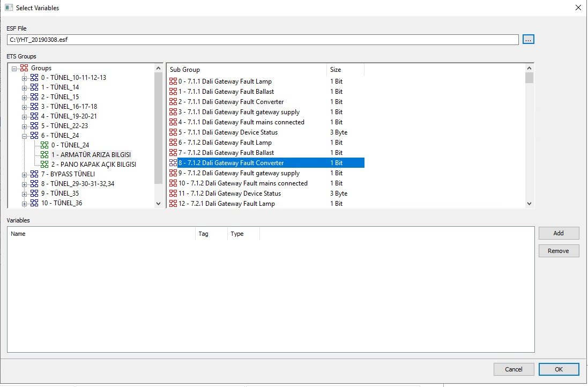588x387 pixels.
Task: Click inside the ESF File path field
Action: tap(263, 40)
